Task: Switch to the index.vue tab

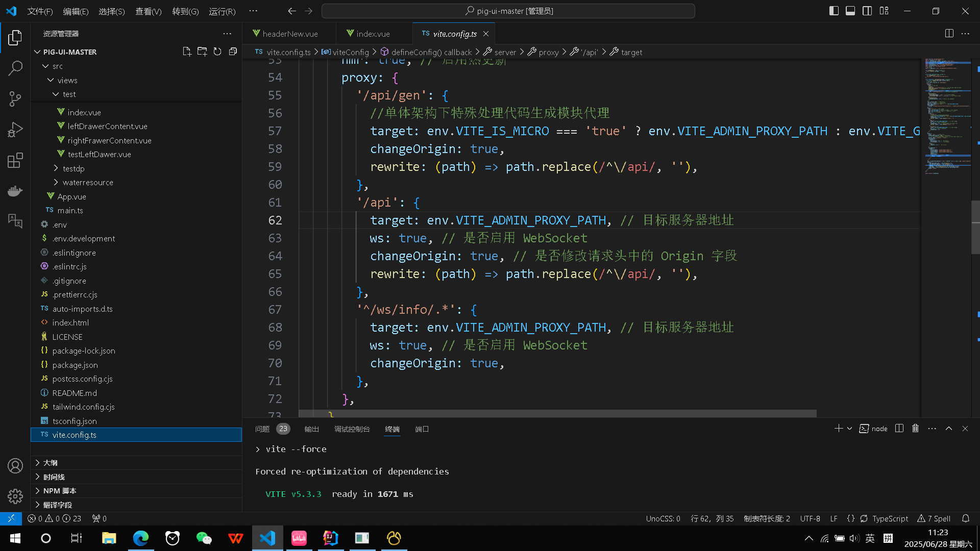Action: (373, 33)
